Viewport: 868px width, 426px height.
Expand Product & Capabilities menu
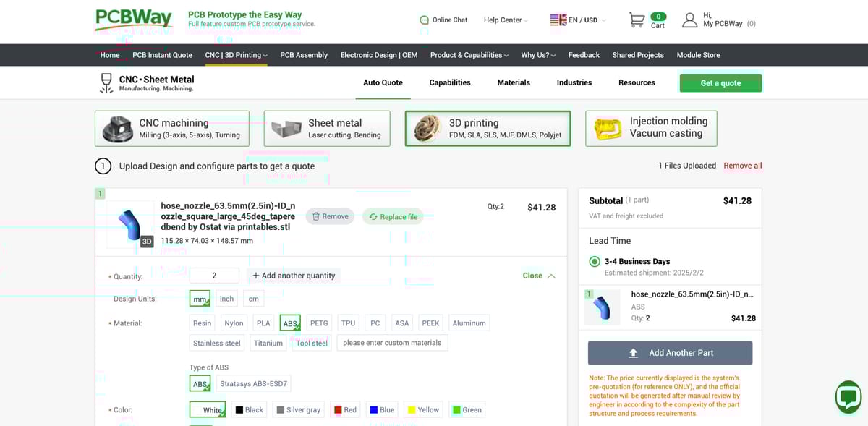coord(469,55)
